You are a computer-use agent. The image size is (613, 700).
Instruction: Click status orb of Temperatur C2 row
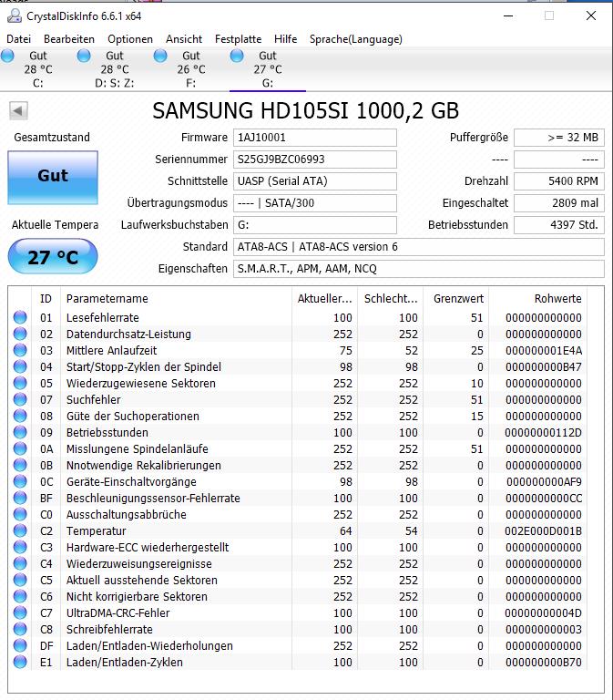pyautogui.click(x=20, y=530)
